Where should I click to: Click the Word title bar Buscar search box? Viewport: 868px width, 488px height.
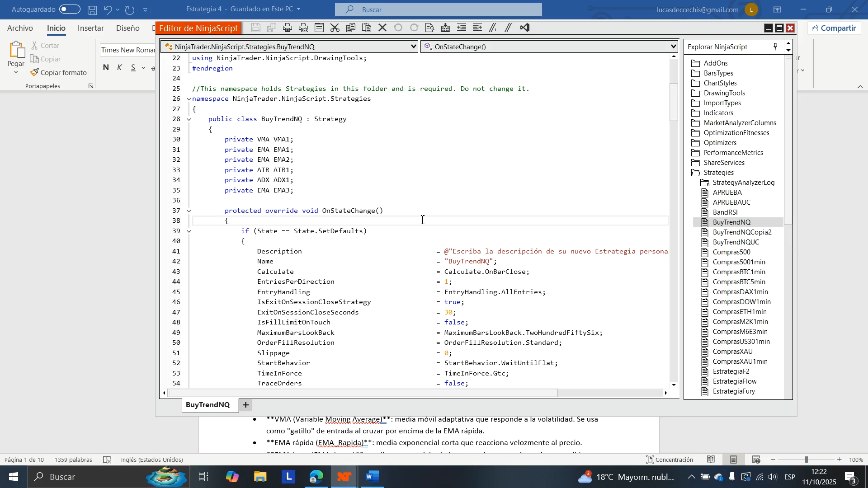[x=439, y=9]
